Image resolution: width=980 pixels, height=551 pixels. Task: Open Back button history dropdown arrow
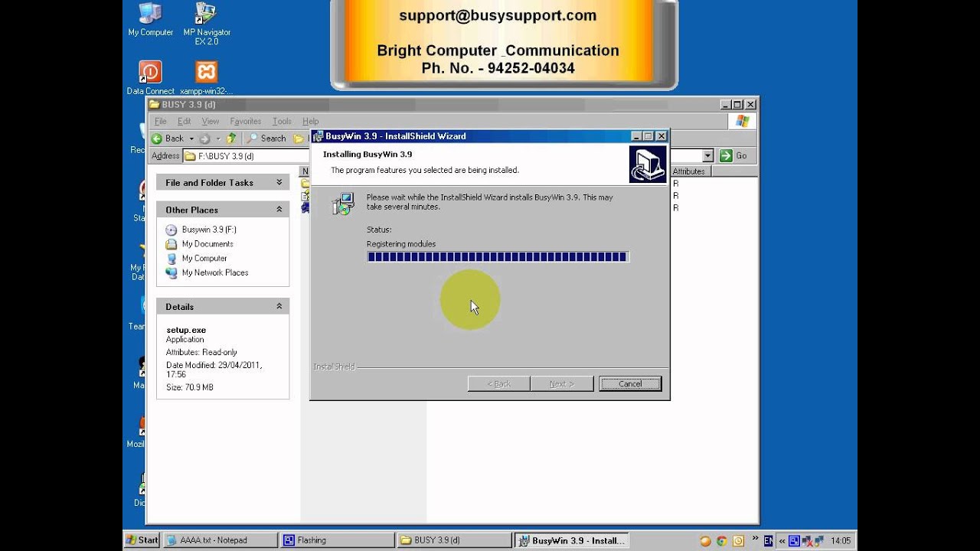[191, 139]
